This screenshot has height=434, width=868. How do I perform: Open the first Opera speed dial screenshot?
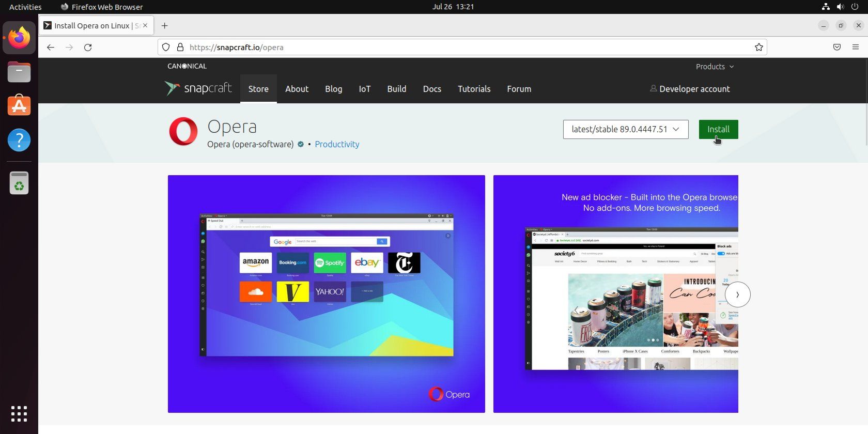(327, 294)
